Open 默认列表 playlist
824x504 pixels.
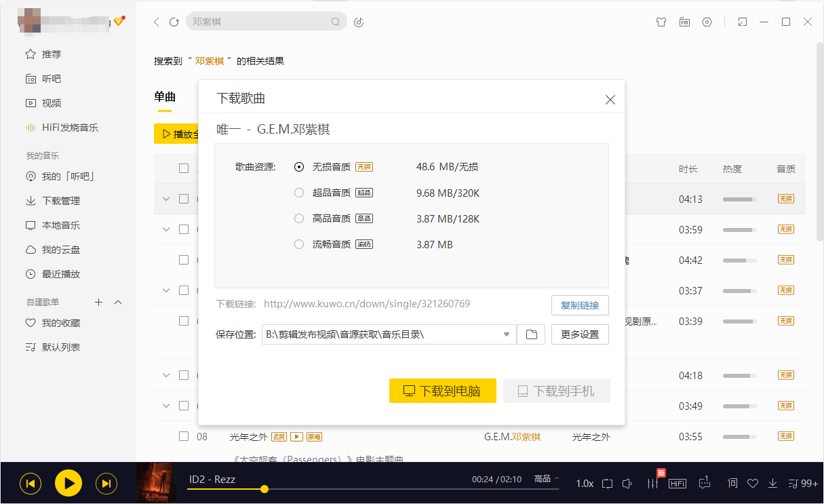click(x=52, y=347)
